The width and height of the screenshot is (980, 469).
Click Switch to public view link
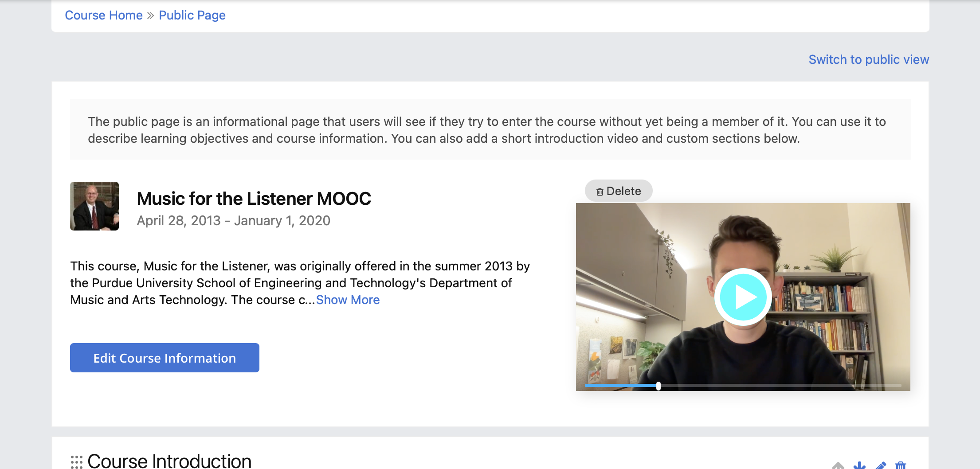[x=868, y=59]
